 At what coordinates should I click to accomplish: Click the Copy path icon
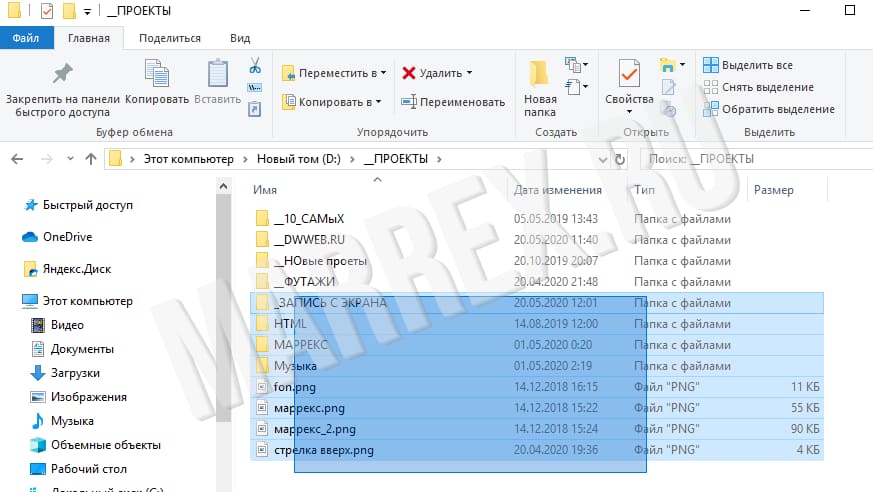click(x=254, y=88)
